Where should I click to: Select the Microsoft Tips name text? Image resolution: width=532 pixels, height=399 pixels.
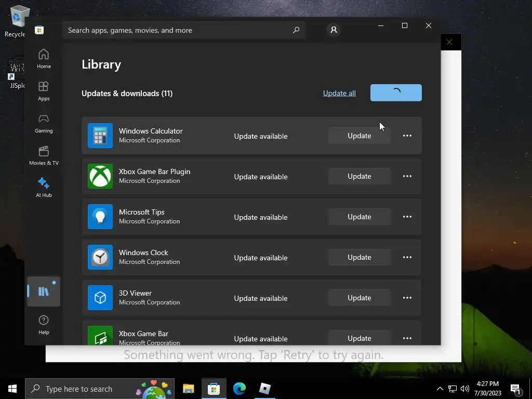(141, 212)
